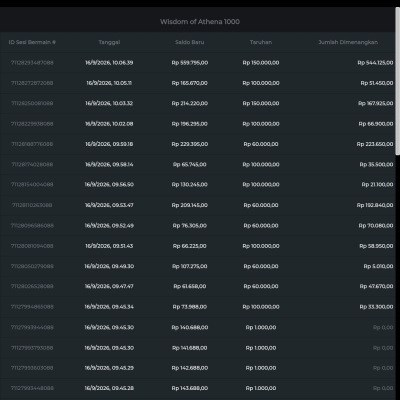Click balance value Rp 73.988,00
Screen dimensions: 400x400
[190, 307]
